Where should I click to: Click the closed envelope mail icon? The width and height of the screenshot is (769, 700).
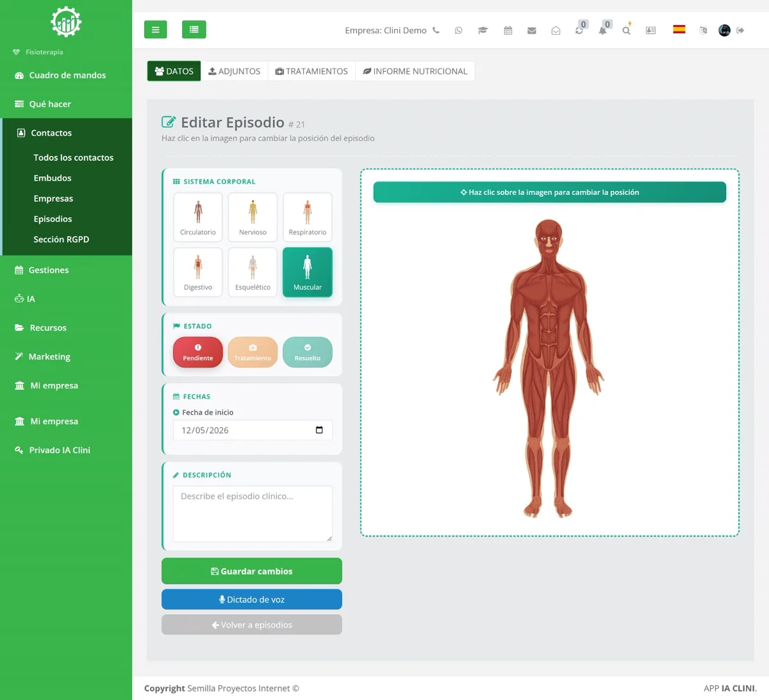[x=532, y=30]
